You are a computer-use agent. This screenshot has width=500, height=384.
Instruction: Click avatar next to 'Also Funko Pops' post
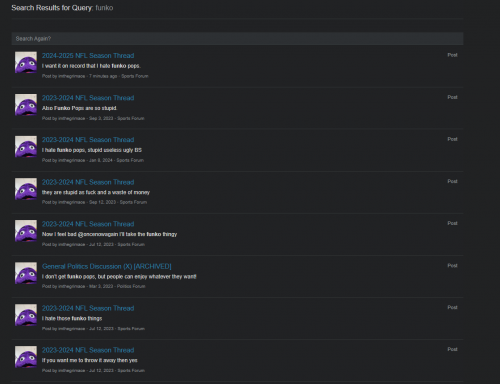pyautogui.click(x=26, y=105)
